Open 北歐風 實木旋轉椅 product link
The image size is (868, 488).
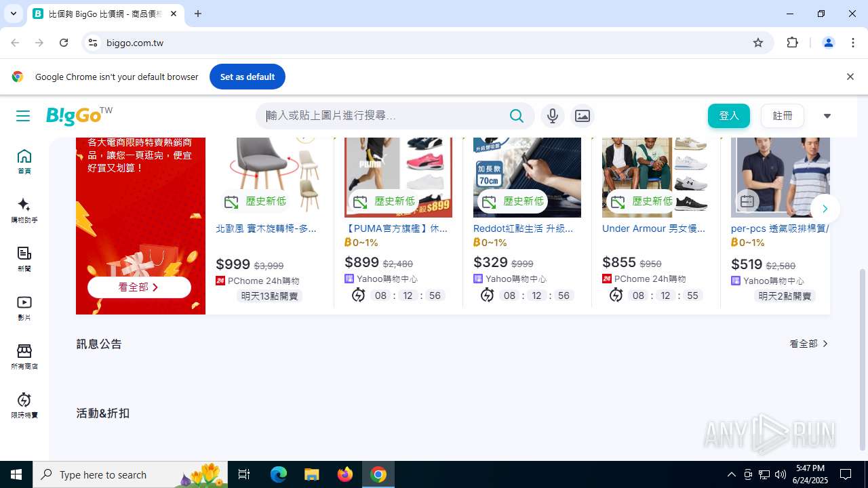[x=267, y=228]
